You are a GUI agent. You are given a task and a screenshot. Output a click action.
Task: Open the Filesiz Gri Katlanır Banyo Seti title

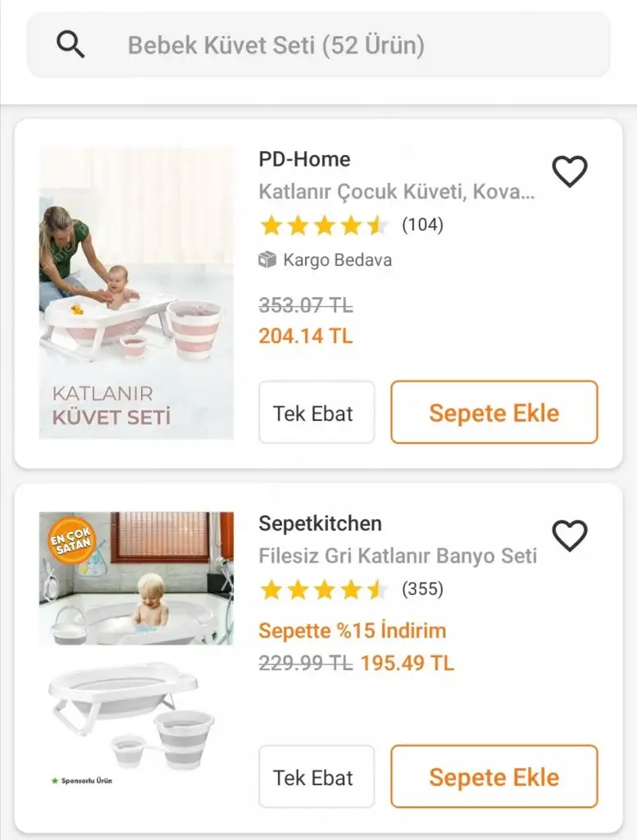point(398,555)
